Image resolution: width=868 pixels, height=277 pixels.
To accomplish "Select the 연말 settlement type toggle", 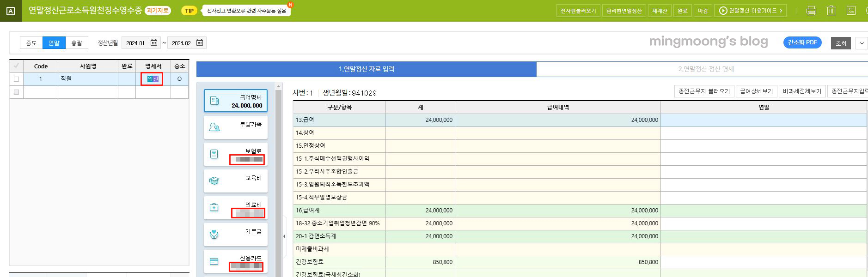I will (x=54, y=43).
